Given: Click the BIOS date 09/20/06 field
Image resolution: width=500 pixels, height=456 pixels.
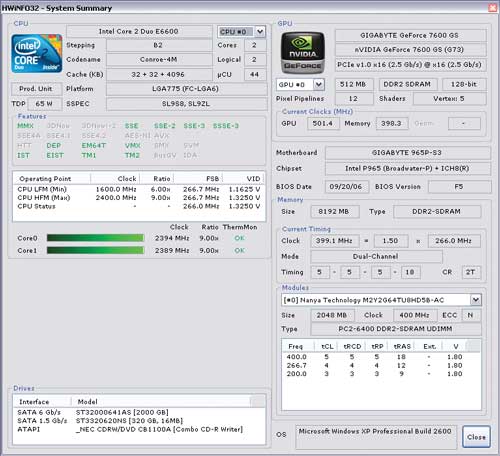Looking at the screenshot, I should [347, 187].
